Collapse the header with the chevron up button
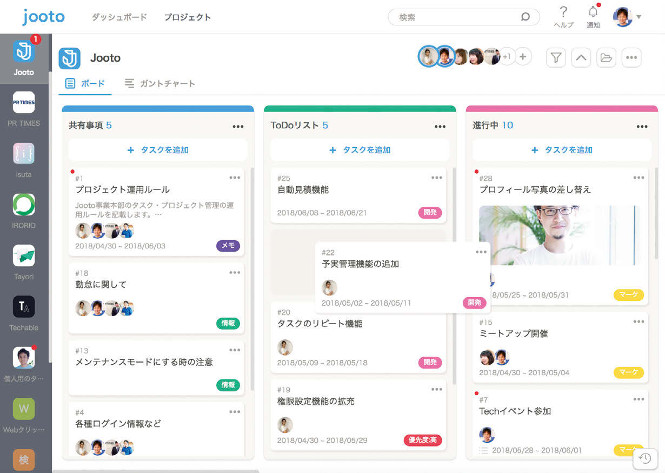665x473 pixels. (x=581, y=57)
